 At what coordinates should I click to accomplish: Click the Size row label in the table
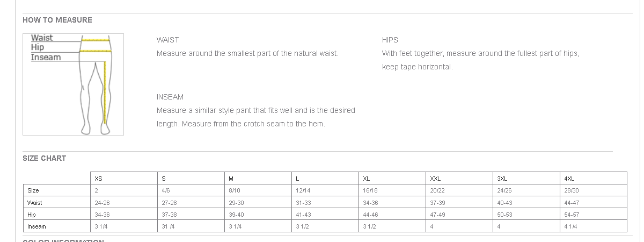33,190
